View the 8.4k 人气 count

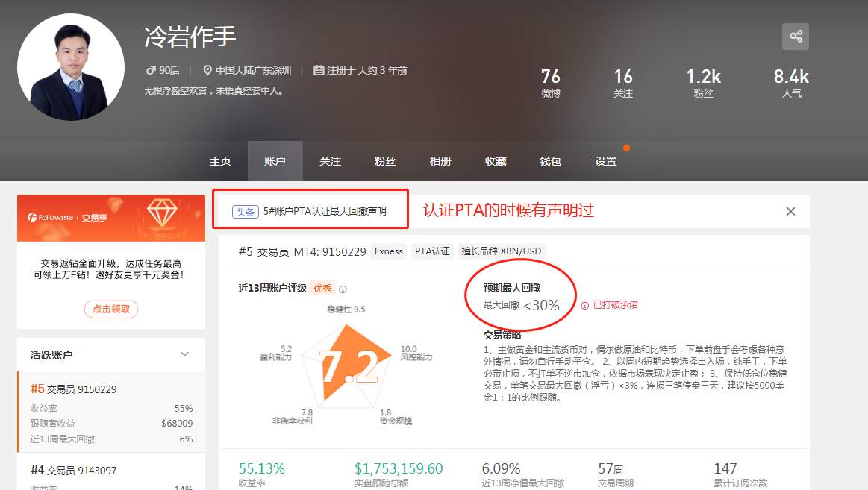pos(792,83)
